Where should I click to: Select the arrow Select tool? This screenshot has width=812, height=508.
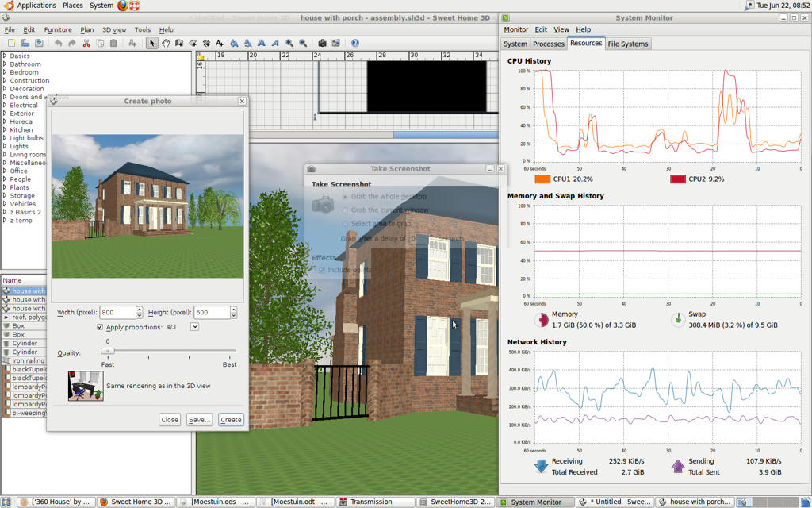(151, 43)
